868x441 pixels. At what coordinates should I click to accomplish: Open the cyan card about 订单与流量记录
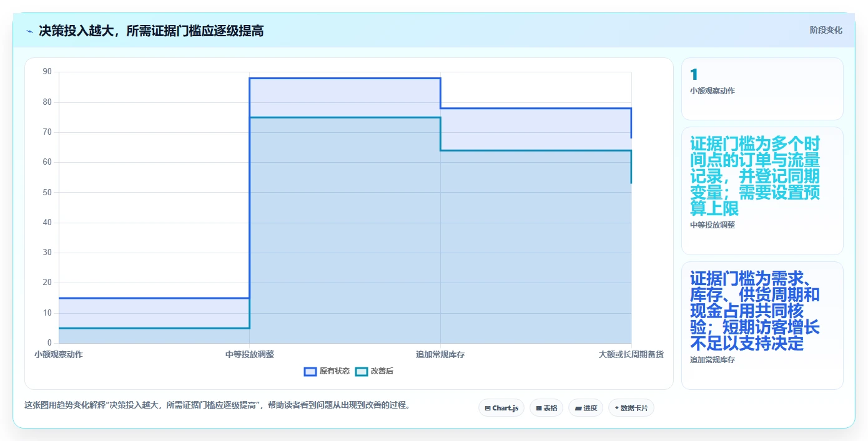tap(762, 191)
